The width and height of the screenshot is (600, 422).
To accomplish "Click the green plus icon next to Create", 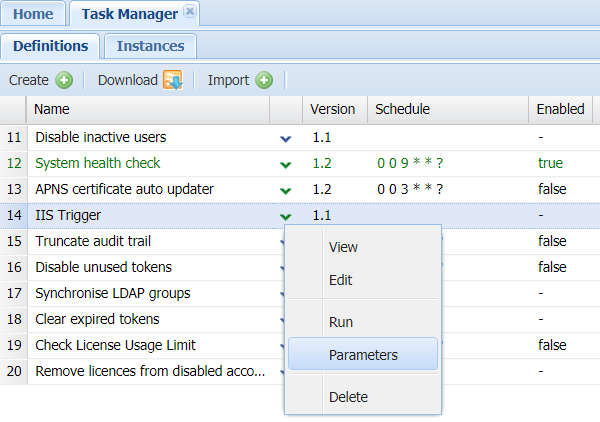I will (x=64, y=80).
